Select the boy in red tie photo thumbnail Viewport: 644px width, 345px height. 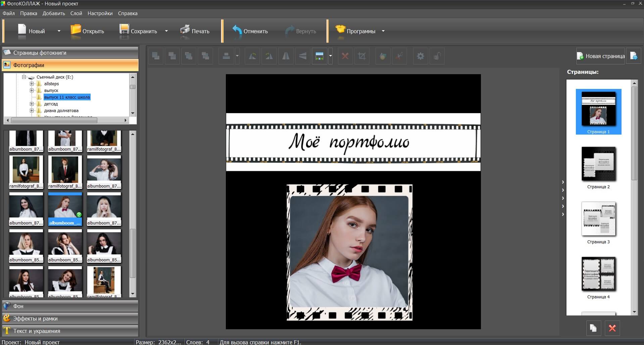(65, 172)
